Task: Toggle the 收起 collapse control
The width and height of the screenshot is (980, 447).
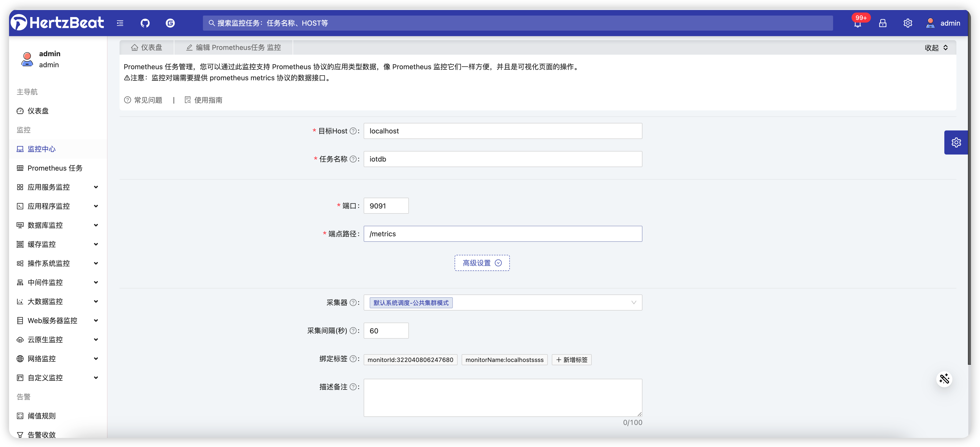Action: pyautogui.click(x=936, y=48)
